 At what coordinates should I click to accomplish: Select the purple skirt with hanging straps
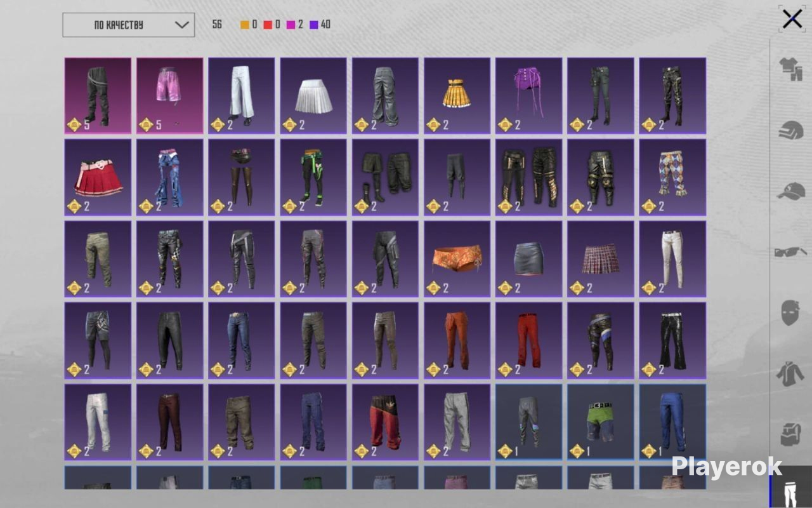(x=529, y=96)
